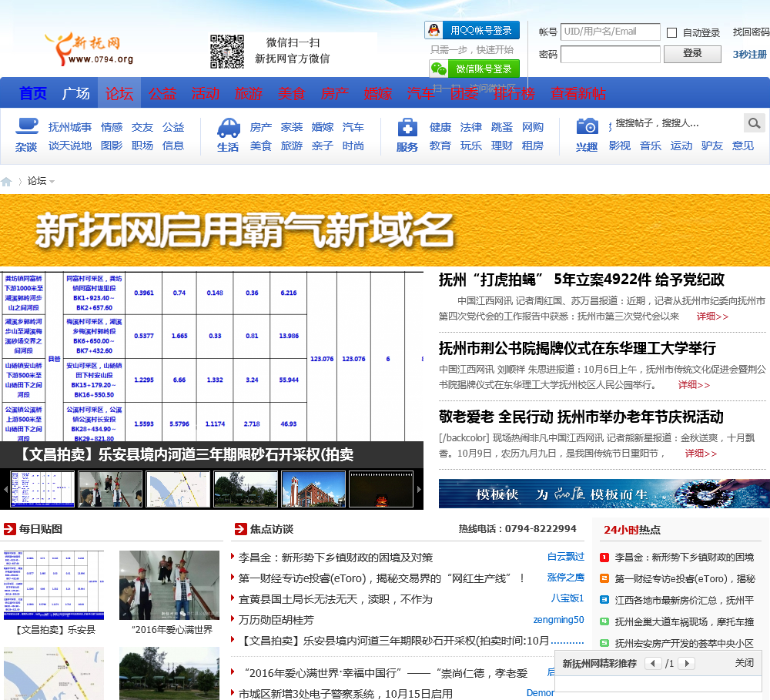This screenshot has height=700, width=770.
Task: Open 江西各地市最新房价汇总 hot post
Action: pos(684,601)
